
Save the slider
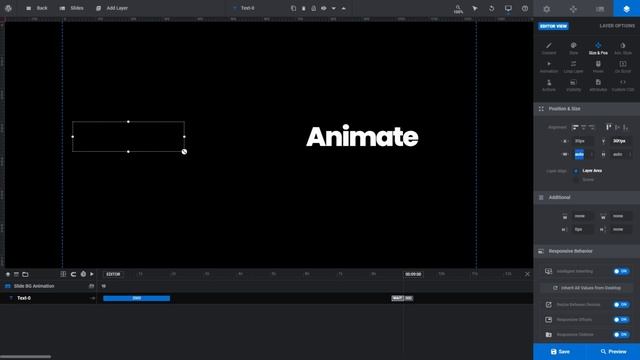560,351
